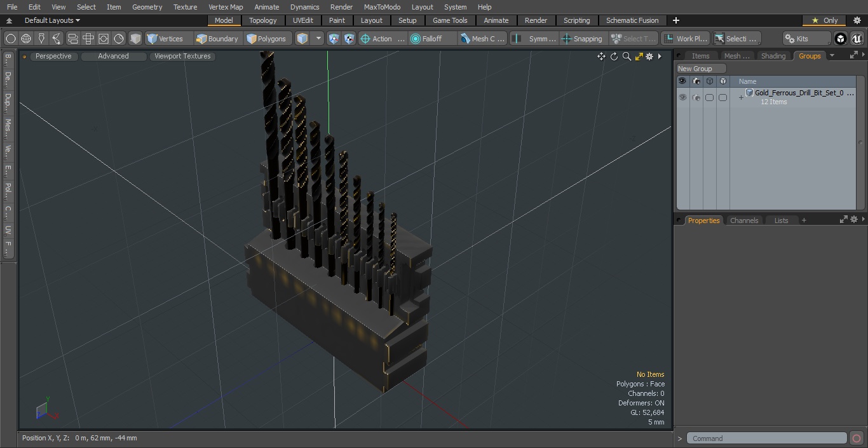This screenshot has height=448, width=868.
Task: Open Game Tools layout tab
Action: coord(450,20)
